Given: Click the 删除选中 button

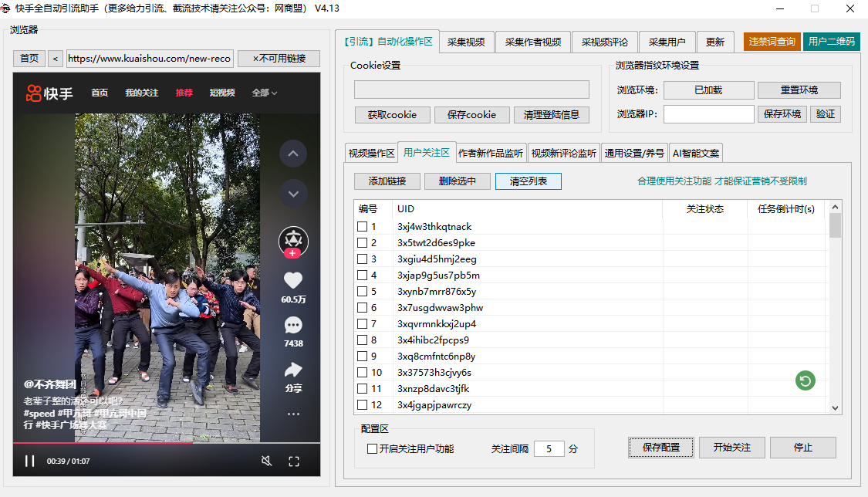Looking at the screenshot, I should 458,181.
